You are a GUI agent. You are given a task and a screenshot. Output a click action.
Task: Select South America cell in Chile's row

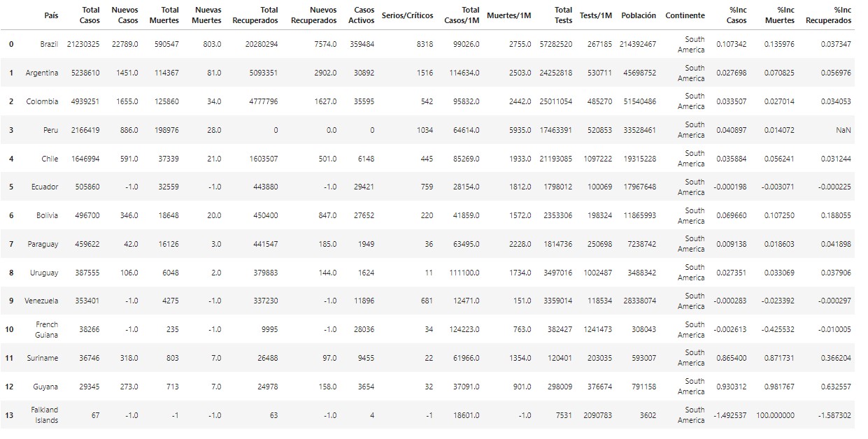click(x=691, y=159)
